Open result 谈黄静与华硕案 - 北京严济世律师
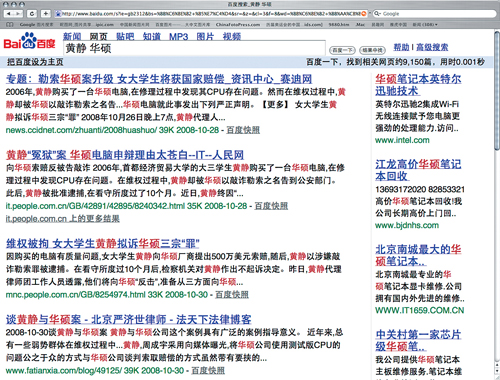 129,319
